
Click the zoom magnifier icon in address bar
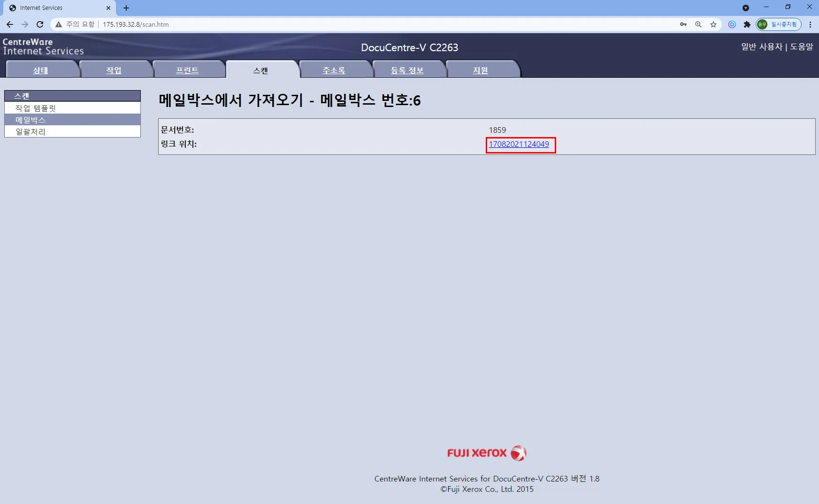(x=698, y=24)
